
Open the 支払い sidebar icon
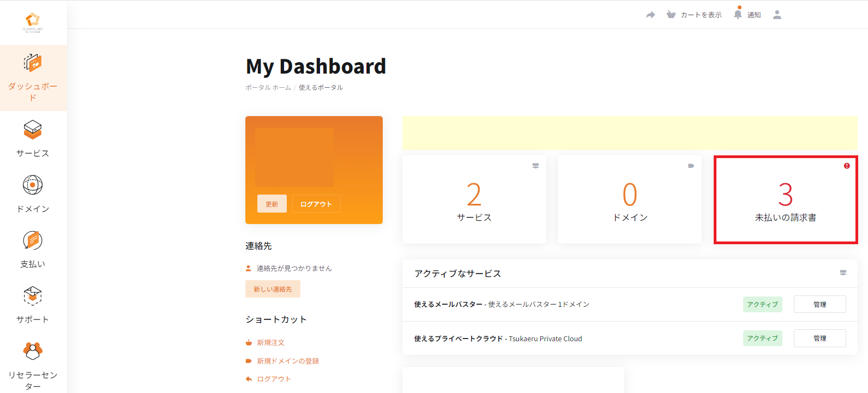tap(33, 240)
